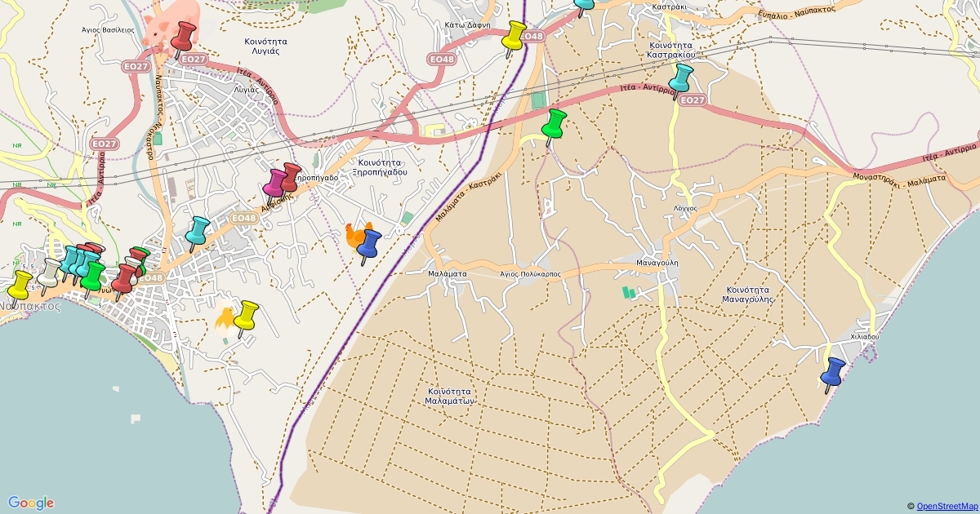Click the Κοινότητα Μαλαμάτων map label

(451, 395)
